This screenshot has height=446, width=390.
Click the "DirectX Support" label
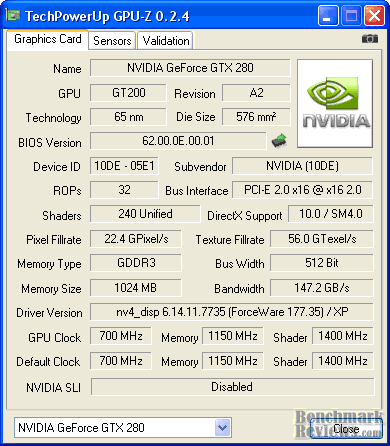[245, 216]
